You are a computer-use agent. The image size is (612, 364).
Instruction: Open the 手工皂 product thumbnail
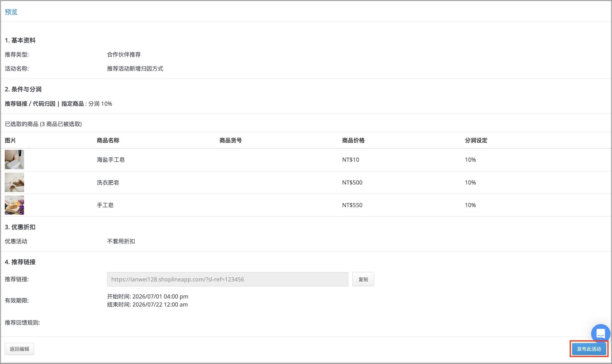point(14,205)
